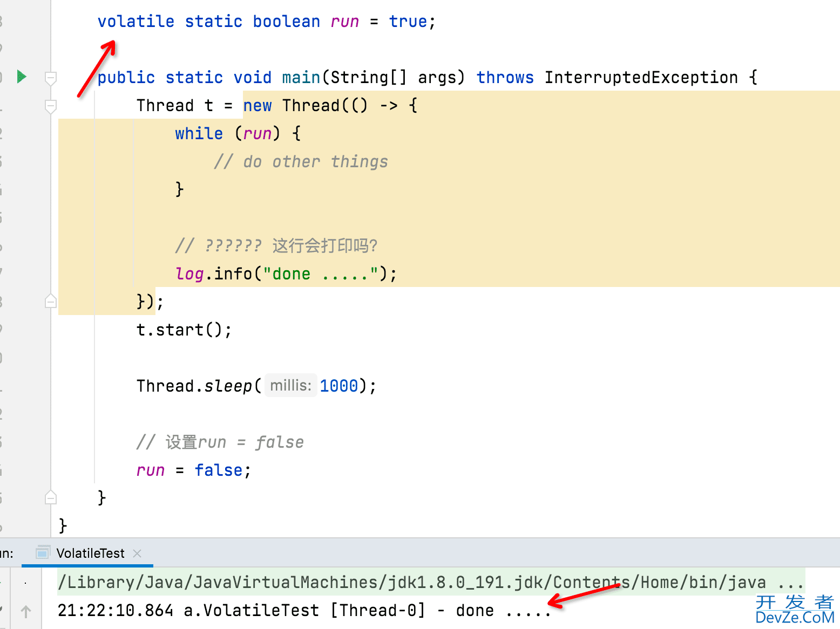Click the scroll up arrow in run panel

(x=26, y=612)
